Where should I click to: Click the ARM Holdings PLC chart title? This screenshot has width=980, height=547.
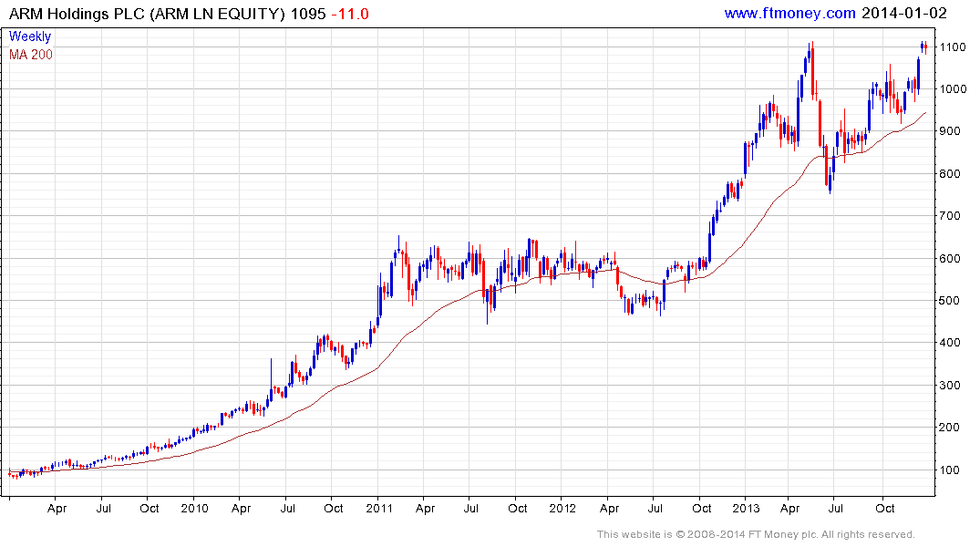coord(147,14)
